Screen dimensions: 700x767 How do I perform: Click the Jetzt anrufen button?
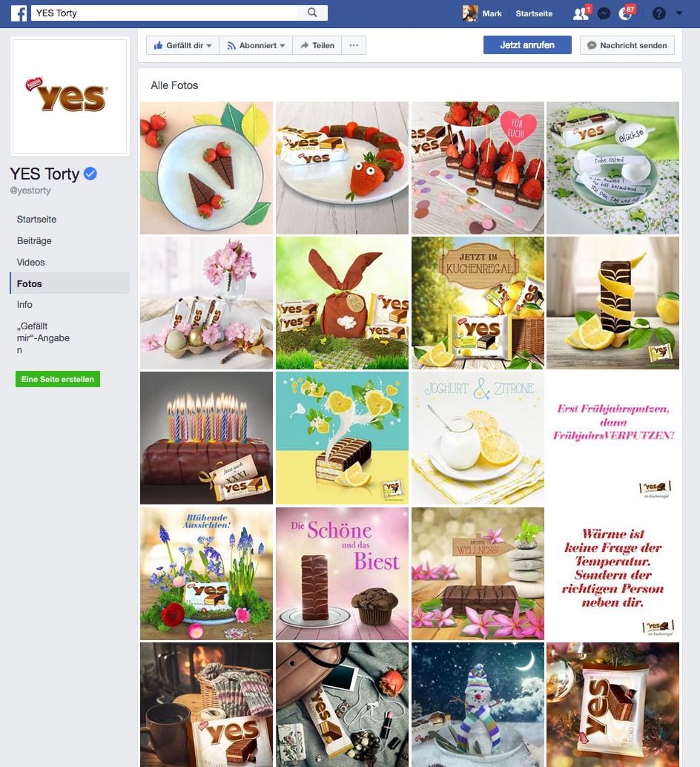(x=527, y=45)
